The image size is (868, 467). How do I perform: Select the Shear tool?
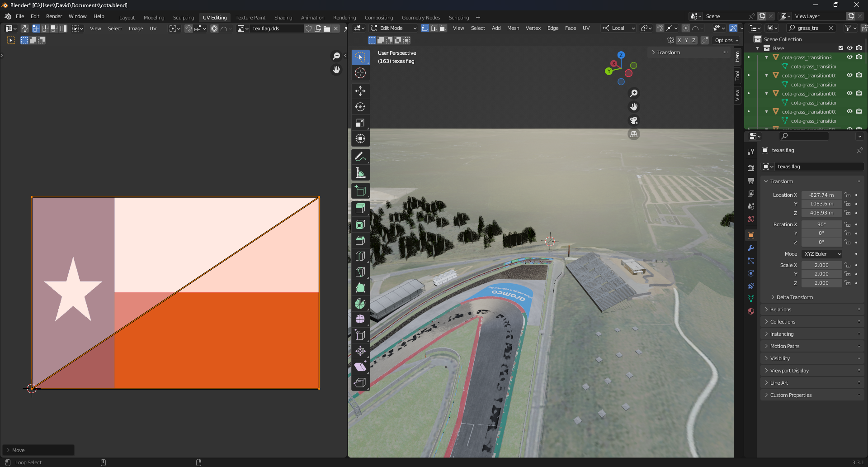click(360, 367)
